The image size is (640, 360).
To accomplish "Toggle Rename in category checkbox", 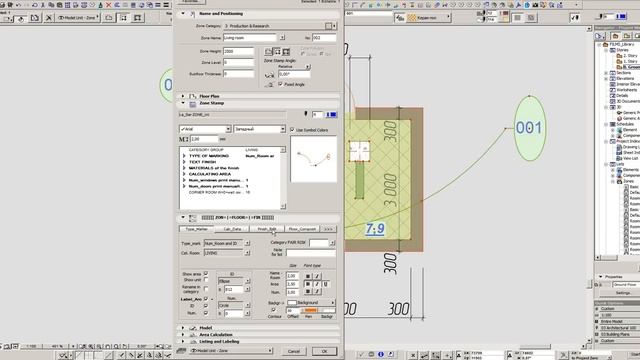I will click(x=206, y=289).
